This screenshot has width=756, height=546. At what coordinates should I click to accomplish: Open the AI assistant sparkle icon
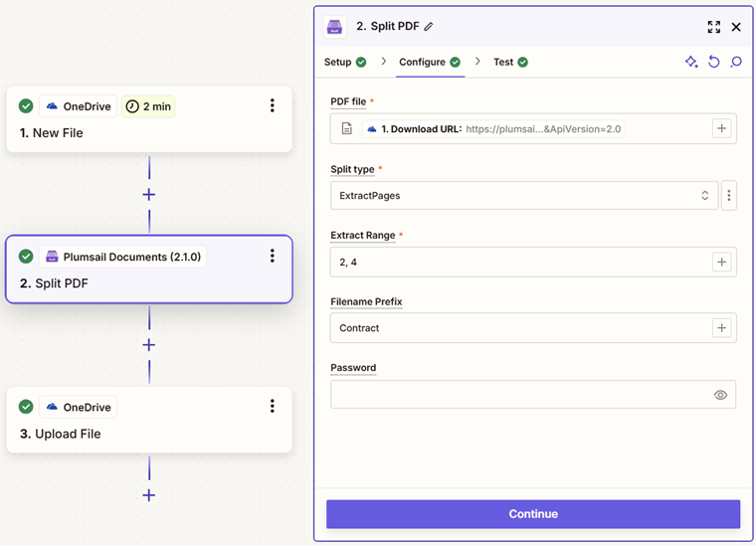[x=691, y=62]
